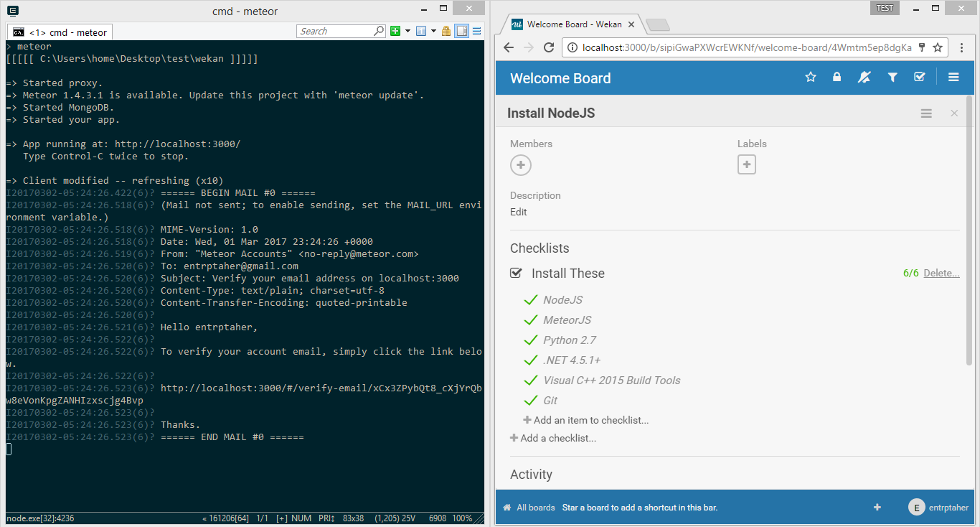Image resolution: width=980 pixels, height=527 pixels.
Task: Open ConEmu's new console dropdown arrow
Action: pyautogui.click(x=407, y=31)
